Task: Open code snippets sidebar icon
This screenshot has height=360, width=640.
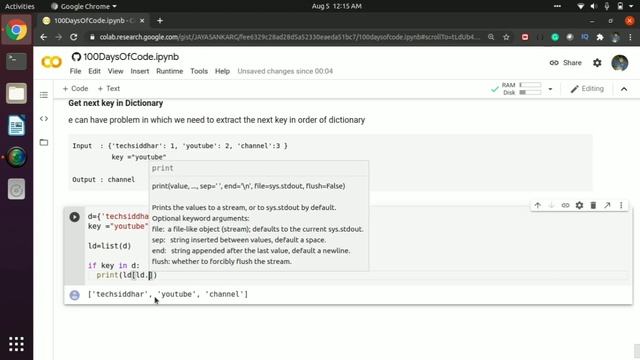Action: [44, 118]
